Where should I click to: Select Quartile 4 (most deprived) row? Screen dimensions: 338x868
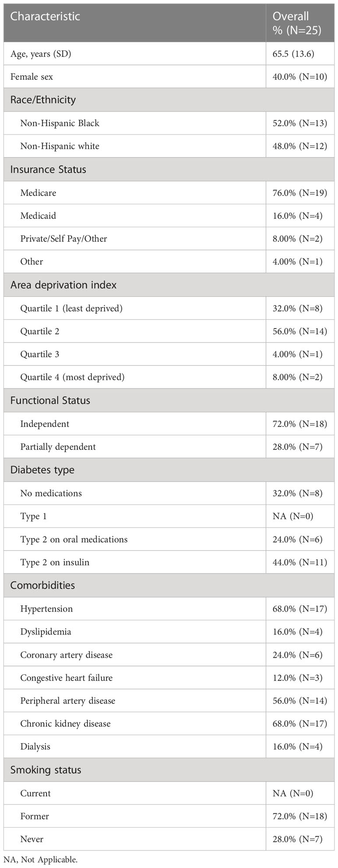pyautogui.click(x=169, y=377)
